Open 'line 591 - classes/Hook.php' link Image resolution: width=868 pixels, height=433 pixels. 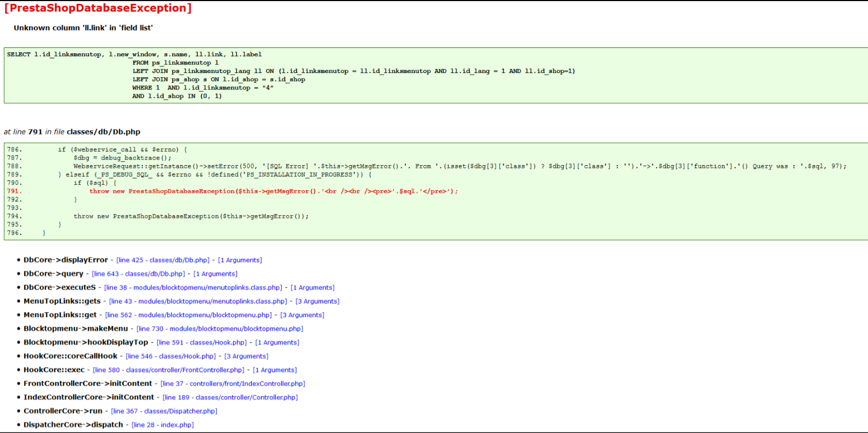[202, 343]
